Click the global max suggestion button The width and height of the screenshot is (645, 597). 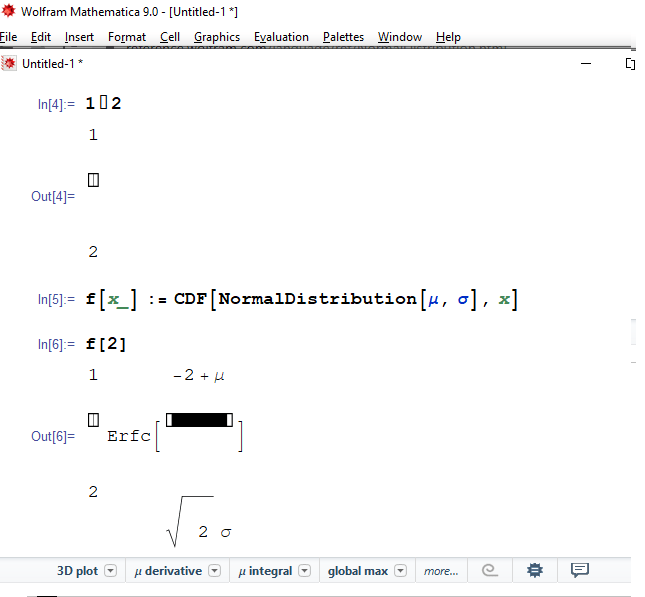357,571
